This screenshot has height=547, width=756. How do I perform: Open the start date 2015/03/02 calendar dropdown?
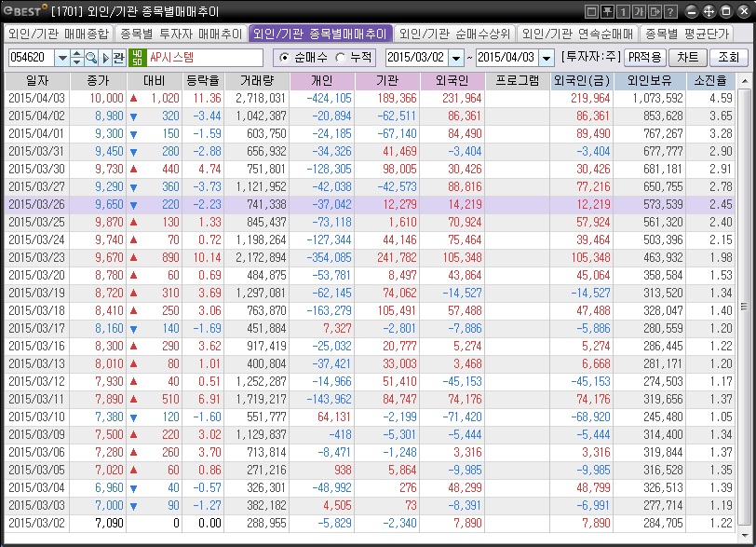pos(456,58)
